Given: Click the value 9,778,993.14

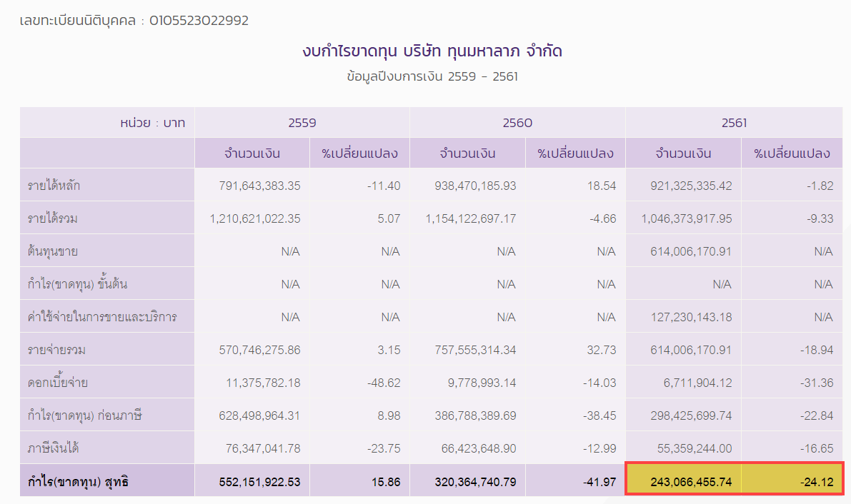Looking at the screenshot, I should coord(482,383).
